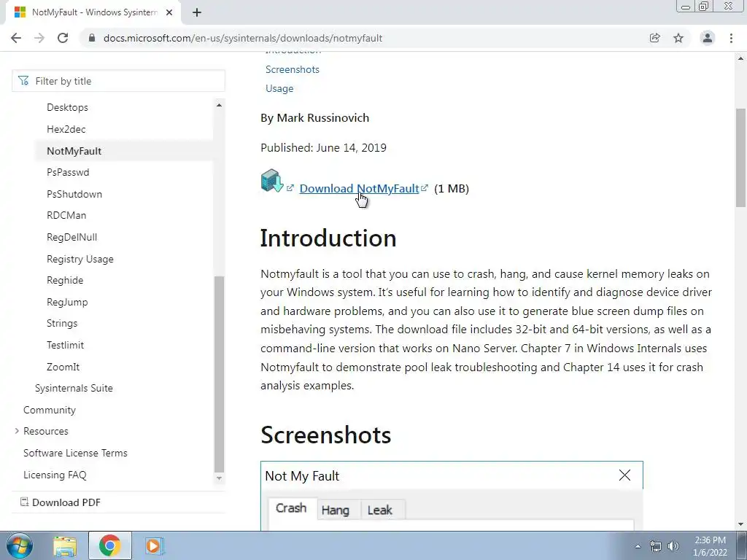The width and height of the screenshot is (747, 560).
Task: Click the taskbar clock showing 2:36 PM
Action: (710, 546)
